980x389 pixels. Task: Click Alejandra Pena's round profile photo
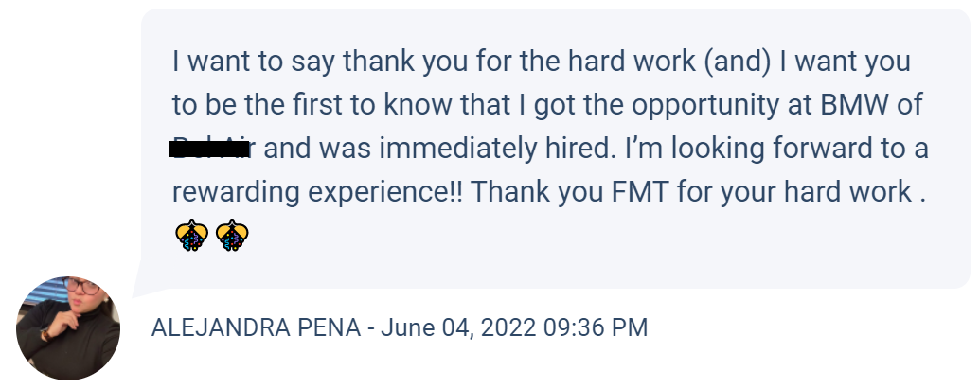tap(68, 327)
